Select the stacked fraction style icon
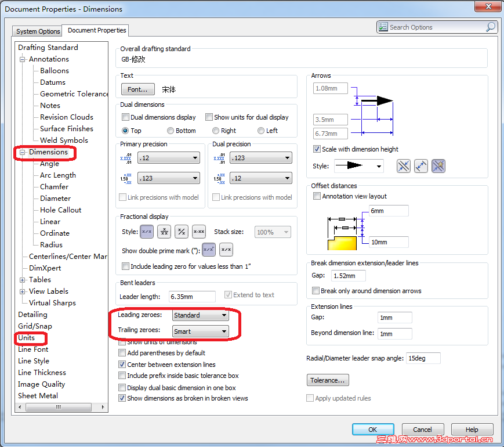 coord(164,232)
